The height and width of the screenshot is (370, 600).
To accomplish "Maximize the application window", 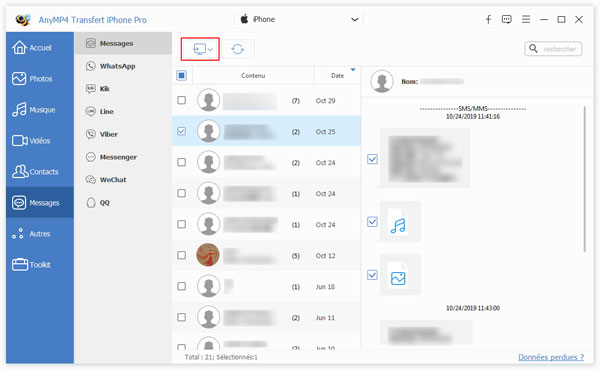I will pyautogui.click(x=561, y=19).
